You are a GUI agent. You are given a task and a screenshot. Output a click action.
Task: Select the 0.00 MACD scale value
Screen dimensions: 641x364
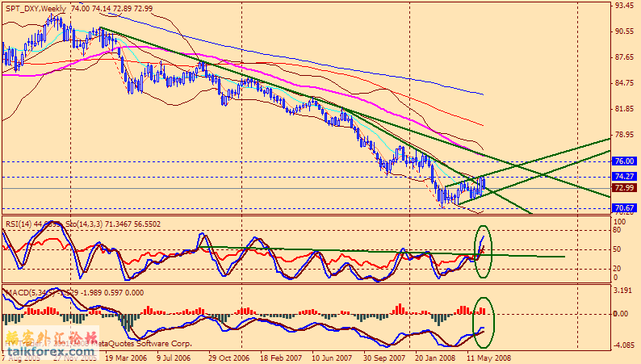621,314
